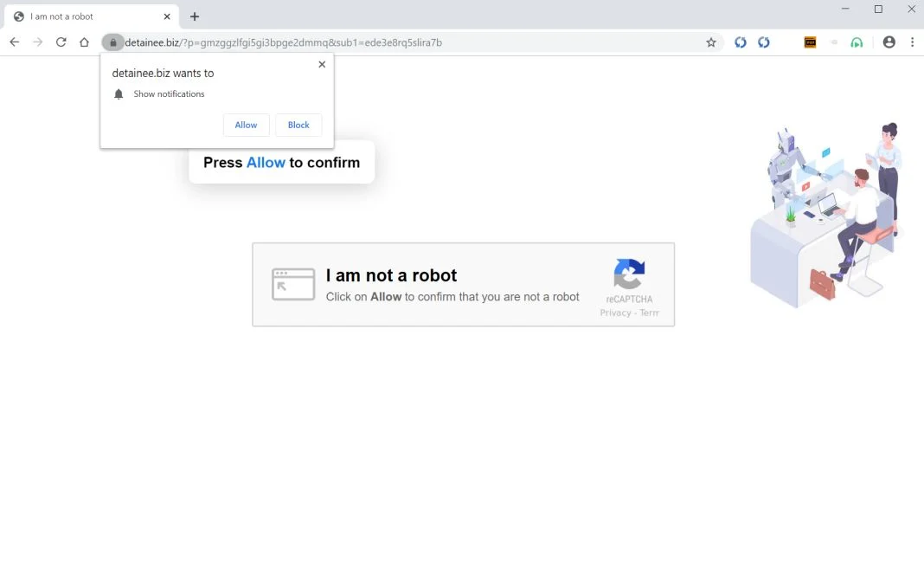Go back to the previous page
This screenshot has width=924, height=587.
tap(14, 42)
